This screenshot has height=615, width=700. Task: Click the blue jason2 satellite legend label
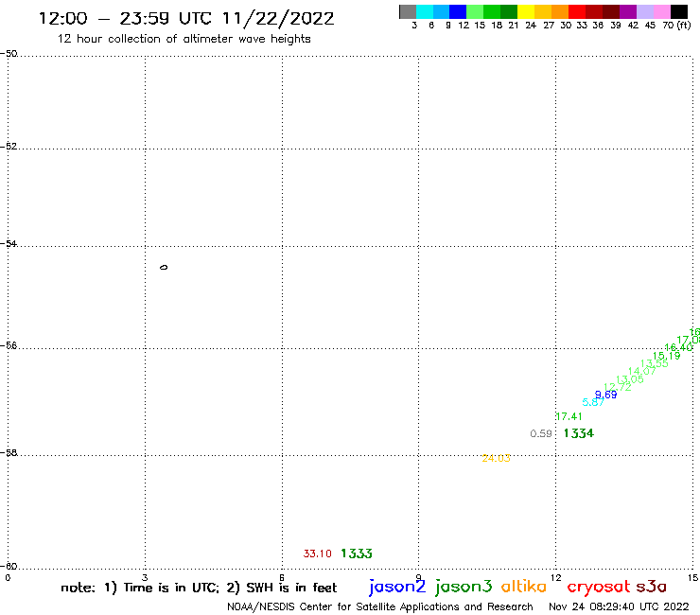point(397,587)
